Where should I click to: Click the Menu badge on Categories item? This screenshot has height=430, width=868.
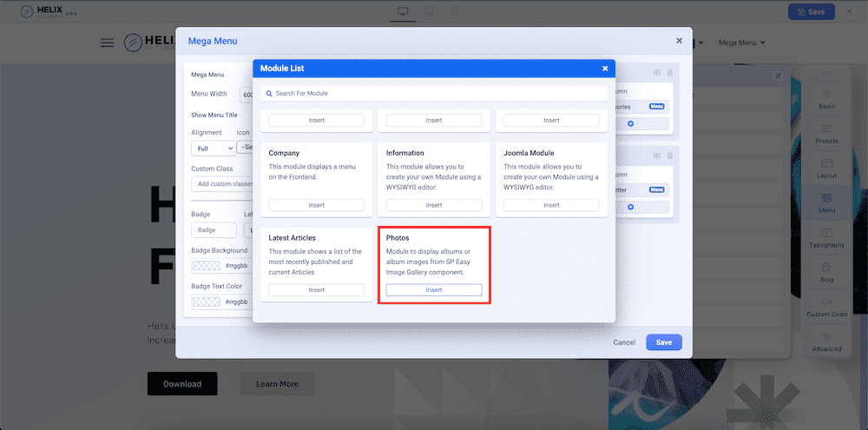pyautogui.click(x=656, y=106)
